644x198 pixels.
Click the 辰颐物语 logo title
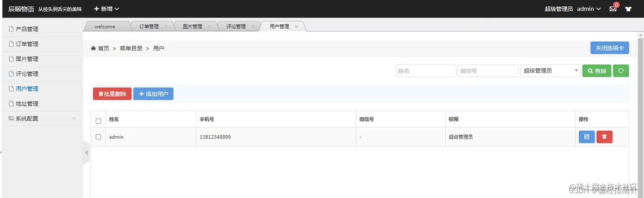[x=21, y=9]
